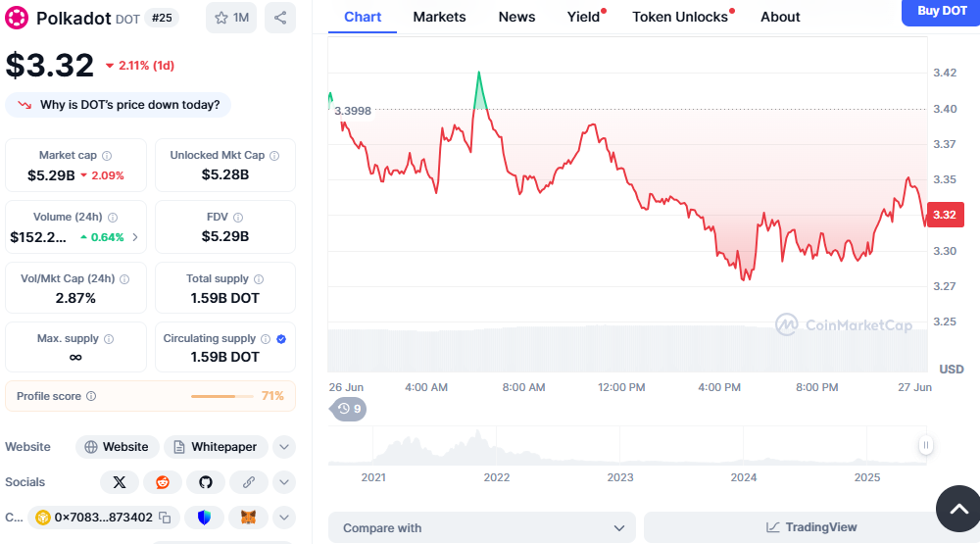This screenshot has width=980, height=544.
Task: Click 2024 on the history range timeline
Action: (x=744, y=477)
